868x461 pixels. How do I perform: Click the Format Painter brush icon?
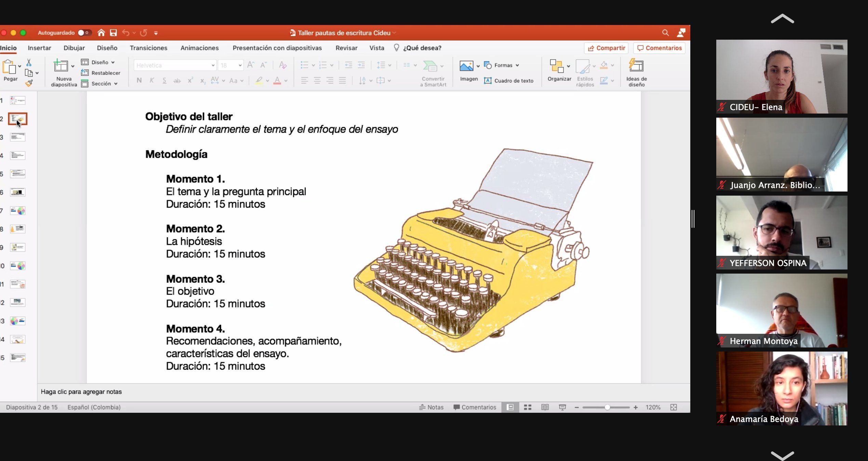[29, 83]
